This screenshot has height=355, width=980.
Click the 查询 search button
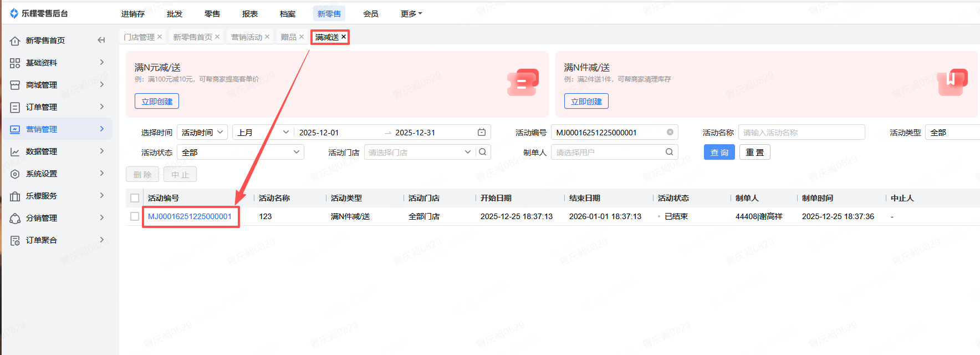tap(719, 152)
